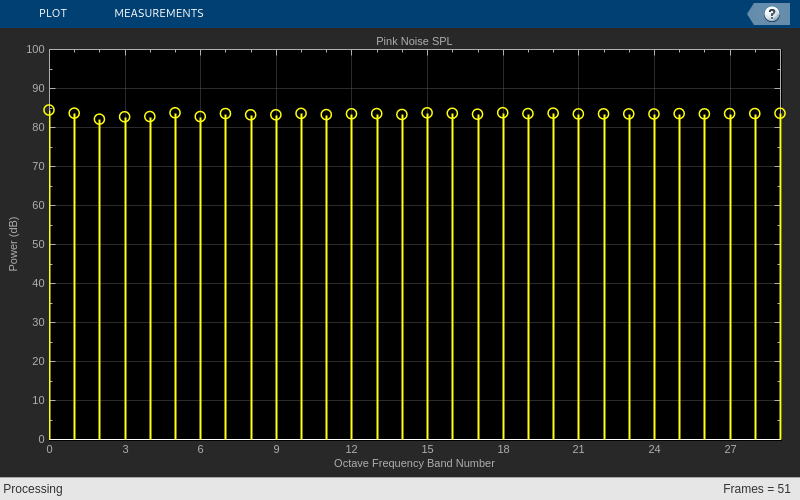Select the plot title 'Pink Noise SPL'
The image size is (800, 500).
coord(414,41)
